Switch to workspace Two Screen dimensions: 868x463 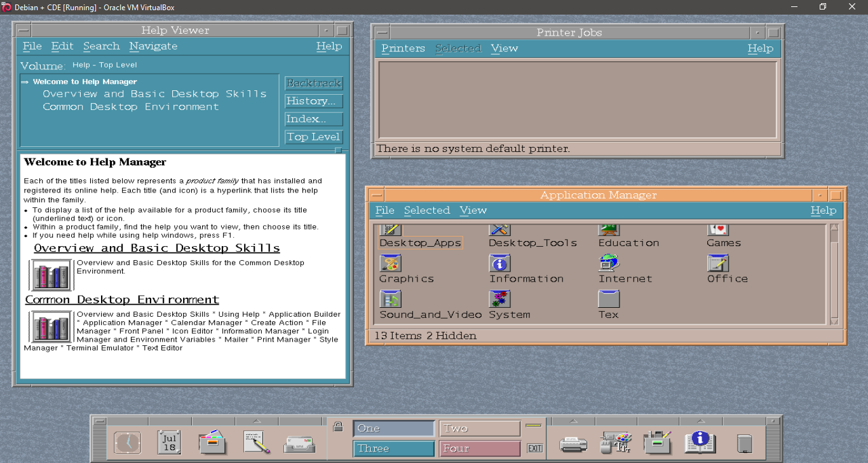479,429
